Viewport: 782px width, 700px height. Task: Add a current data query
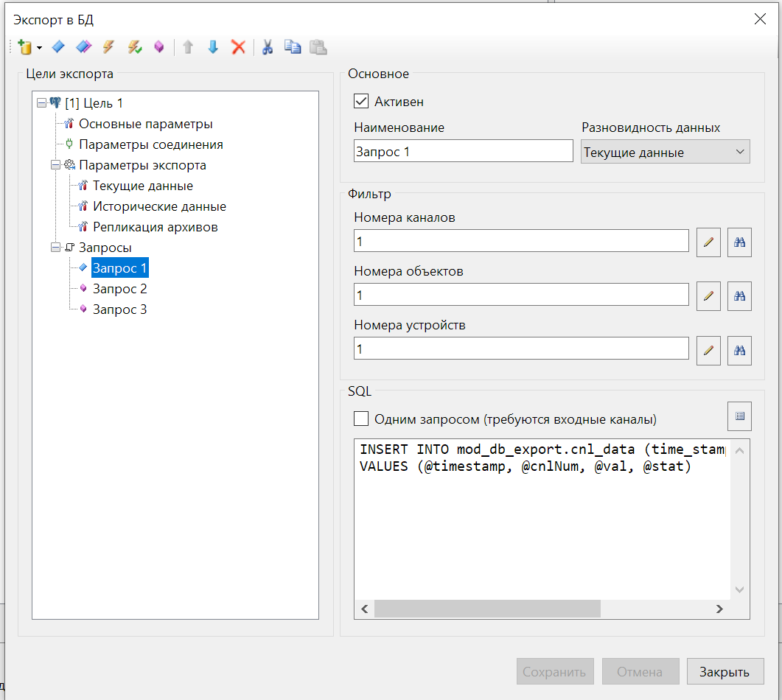click(58, 47)
